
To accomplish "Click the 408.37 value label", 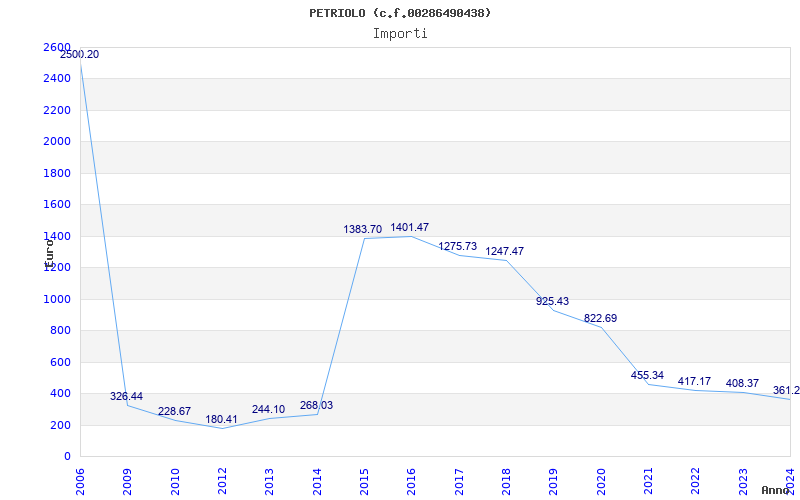I will pyautogui.click(x=742, y=383).
